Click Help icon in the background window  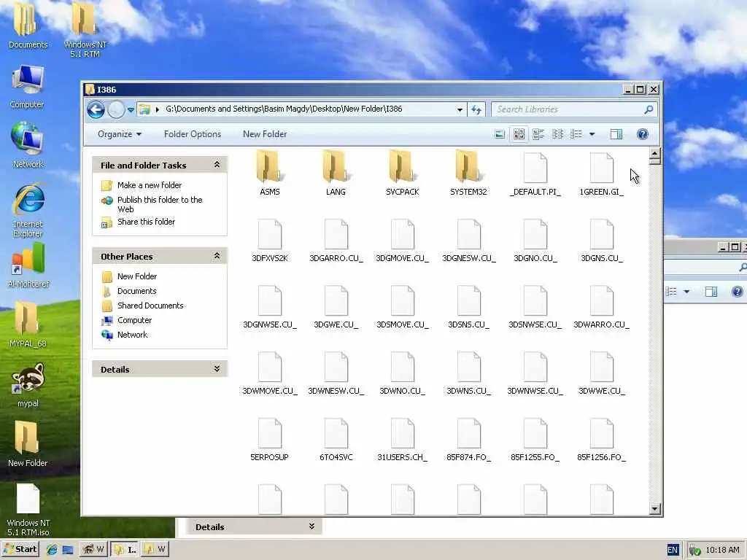(737, 292)
